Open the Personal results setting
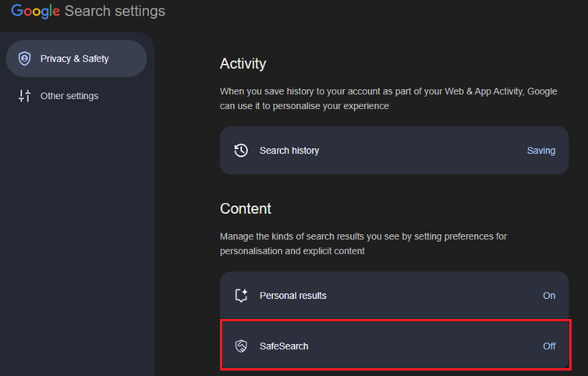 point(394,296)
